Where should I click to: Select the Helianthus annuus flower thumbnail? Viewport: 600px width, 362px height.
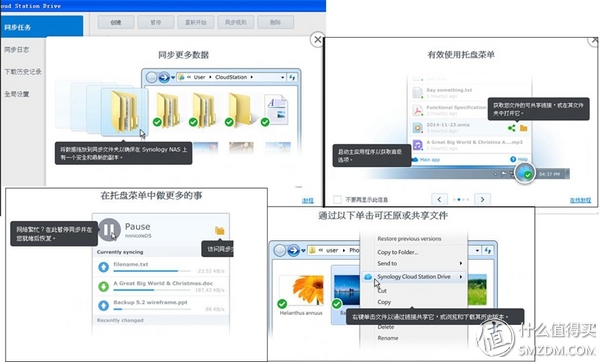(302, 291)
